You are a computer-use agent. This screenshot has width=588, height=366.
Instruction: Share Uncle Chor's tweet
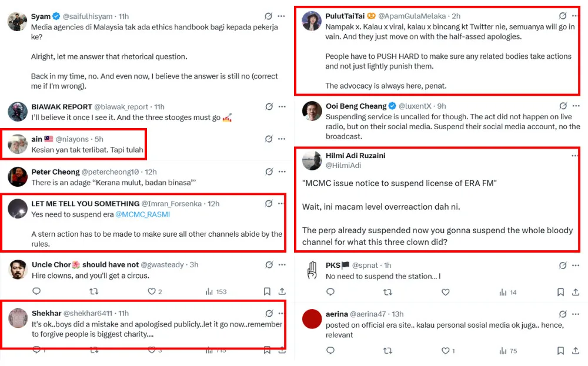tap(282, 291)
